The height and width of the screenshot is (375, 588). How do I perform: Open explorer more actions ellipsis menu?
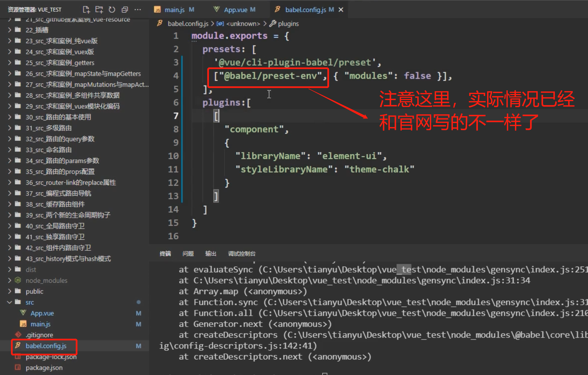(138, 10)
